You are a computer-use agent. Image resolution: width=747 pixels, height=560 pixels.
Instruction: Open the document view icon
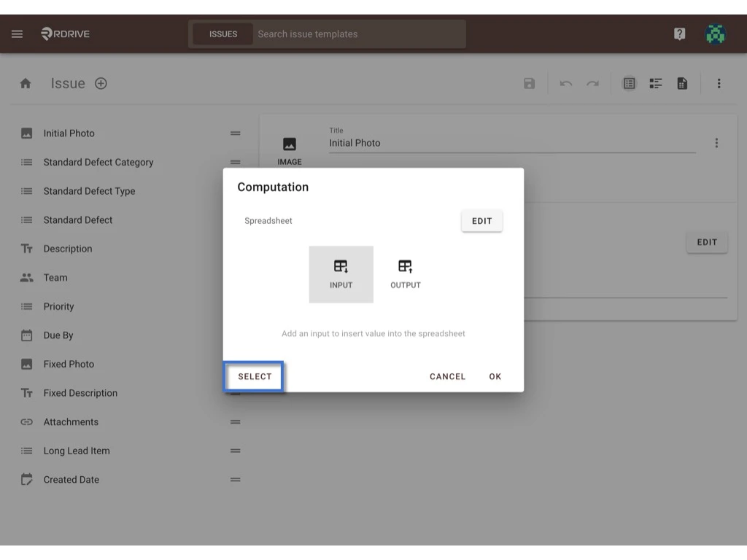coord(682,84)
